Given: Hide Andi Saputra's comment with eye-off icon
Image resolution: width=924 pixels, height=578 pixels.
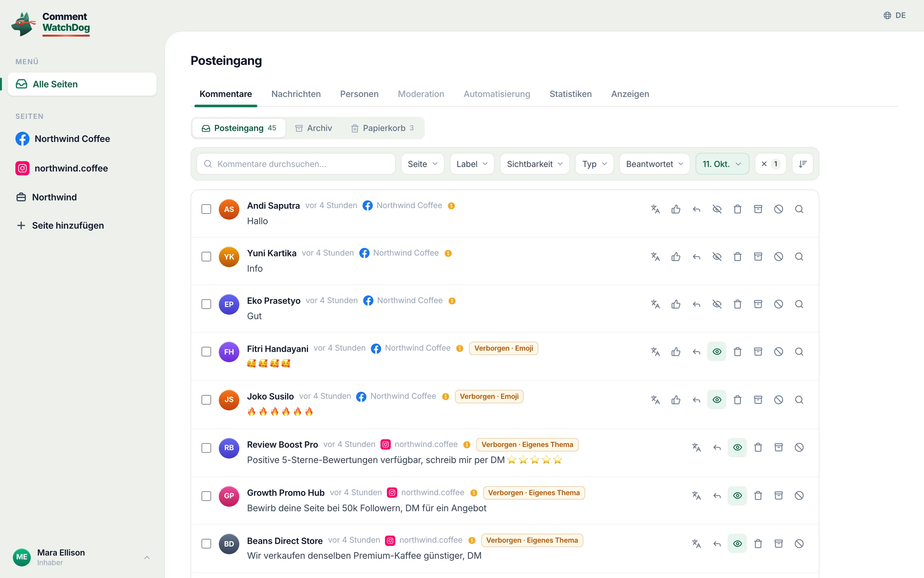Looking at the screenshot, I should [717, 209].
